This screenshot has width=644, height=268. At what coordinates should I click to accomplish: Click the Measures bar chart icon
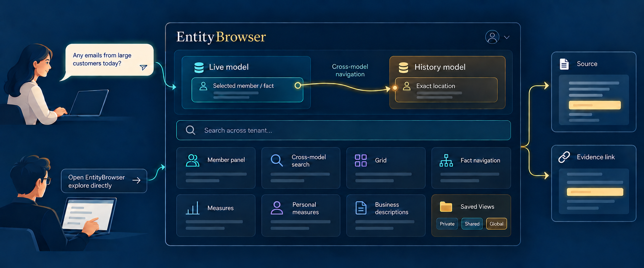tap(193, 208)
